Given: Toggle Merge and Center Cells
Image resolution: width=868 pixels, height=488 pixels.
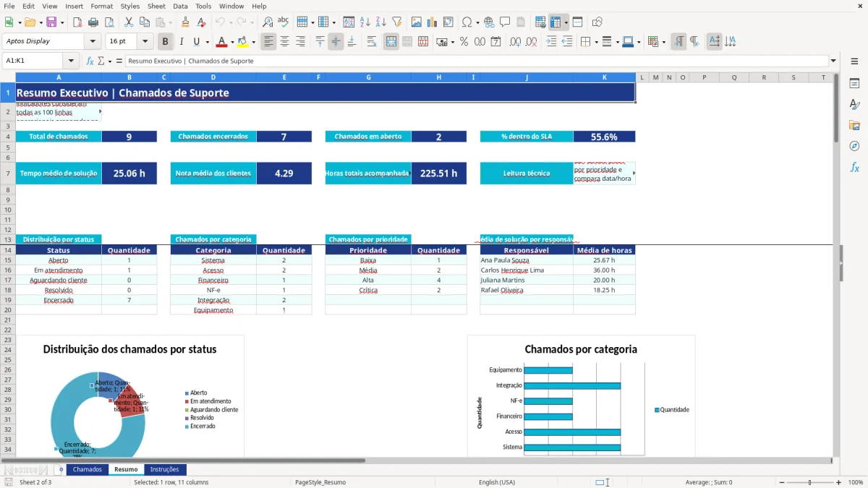Looking at the screenshot, I should (391, 42).
